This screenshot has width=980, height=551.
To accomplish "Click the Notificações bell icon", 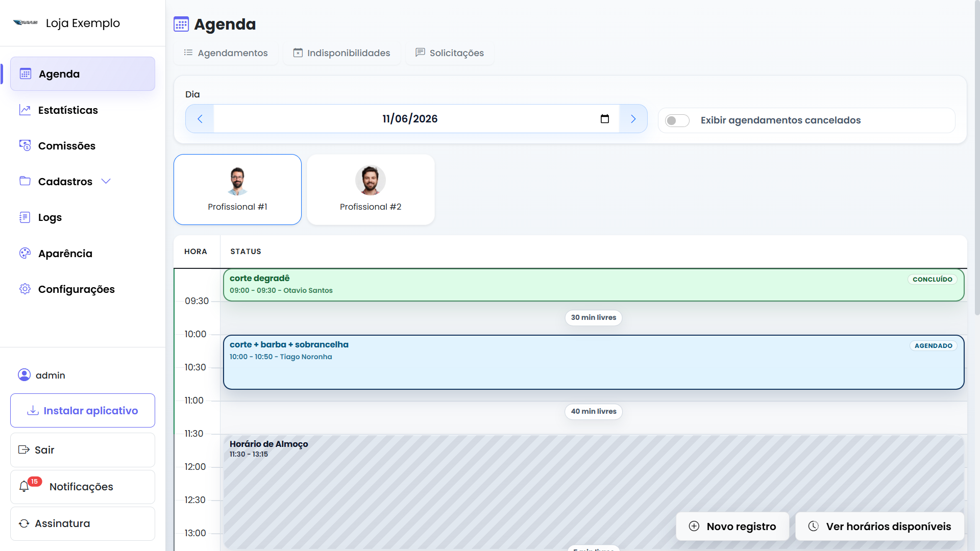I will tap(24, 487).
